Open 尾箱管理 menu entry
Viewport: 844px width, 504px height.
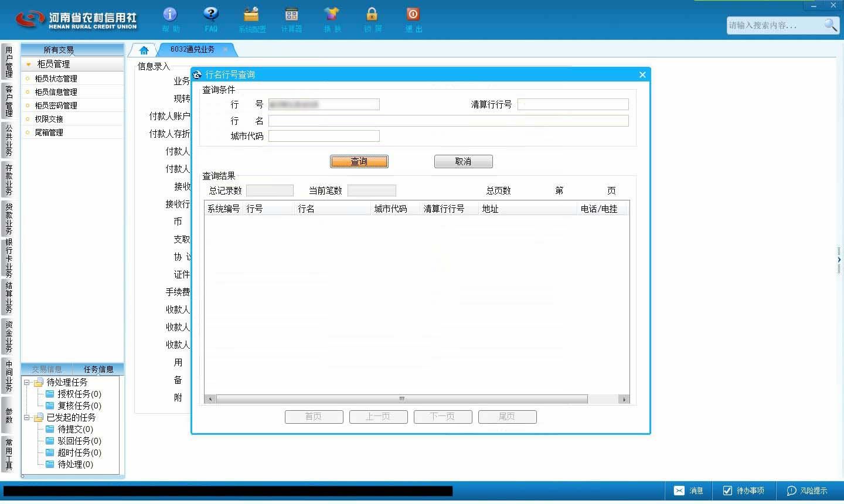[x=49, y=132]
